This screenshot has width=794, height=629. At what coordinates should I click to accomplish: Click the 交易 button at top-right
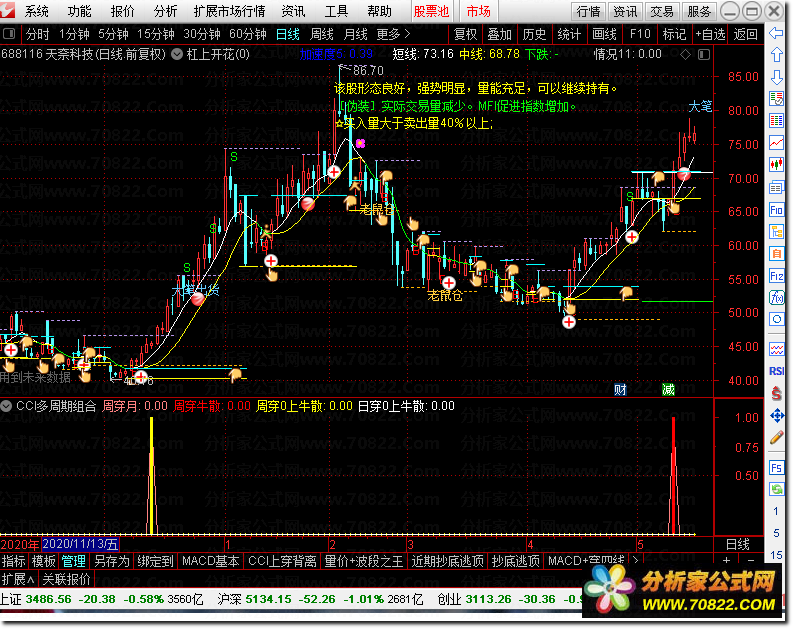click(x=662, y=11)
